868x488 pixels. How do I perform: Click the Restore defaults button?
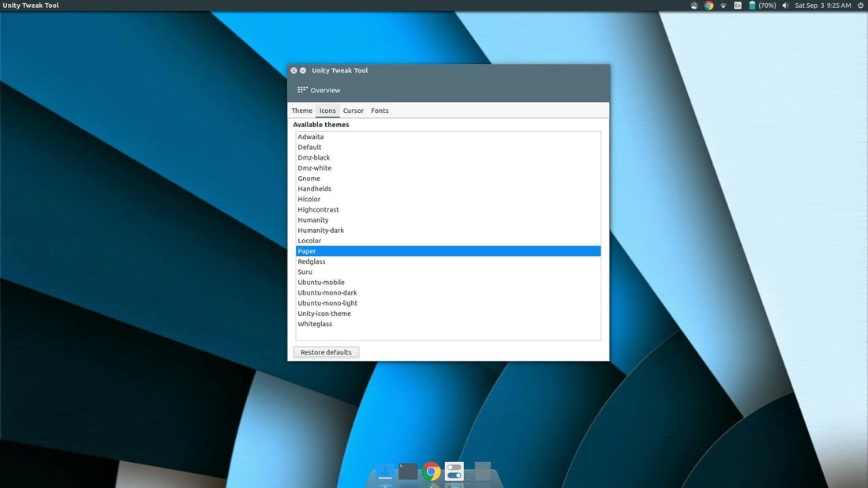326,351
